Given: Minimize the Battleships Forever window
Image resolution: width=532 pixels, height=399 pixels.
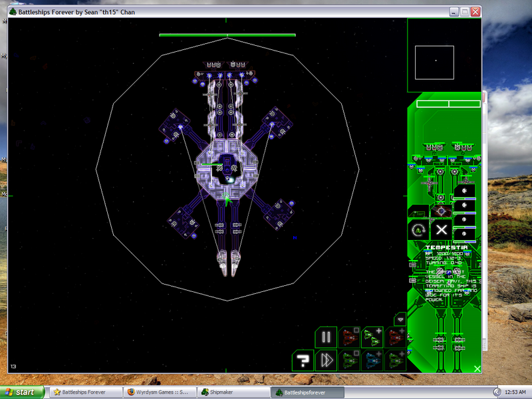Looking at the screenshot, I should tap(454, 12).
